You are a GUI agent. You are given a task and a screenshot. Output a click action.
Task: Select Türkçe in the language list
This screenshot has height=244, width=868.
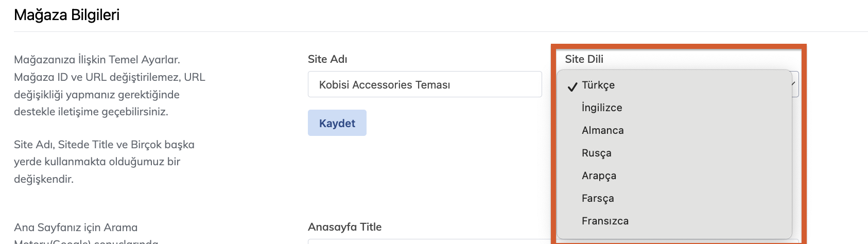(x=598, y=85)
